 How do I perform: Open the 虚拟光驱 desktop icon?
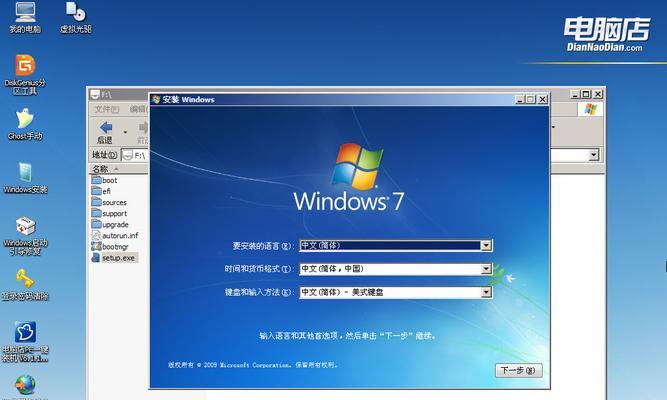pos(75,14)
